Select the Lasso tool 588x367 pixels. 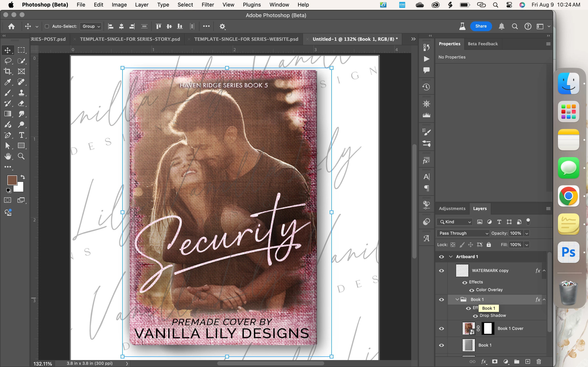[x=8, y=61]
